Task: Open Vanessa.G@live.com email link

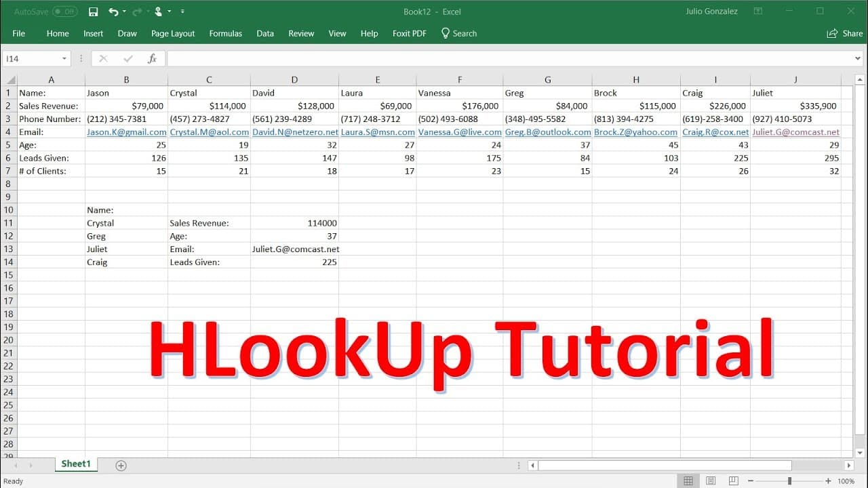Action: (460, 132)
